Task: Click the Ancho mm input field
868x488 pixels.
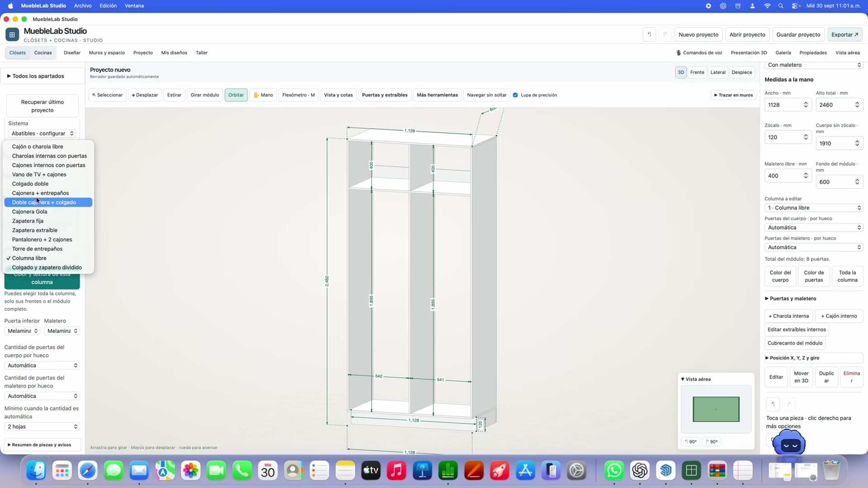Action: pos(788,105)
